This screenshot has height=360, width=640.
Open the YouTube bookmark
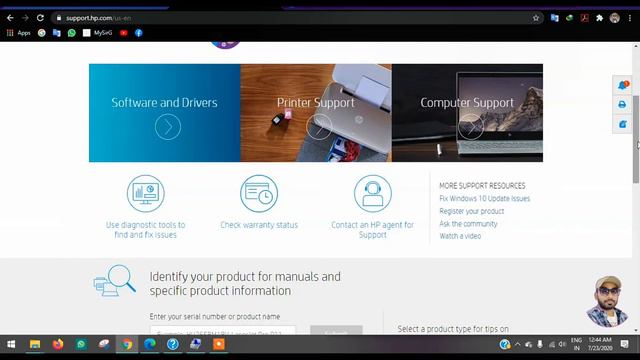click(124, 33)
